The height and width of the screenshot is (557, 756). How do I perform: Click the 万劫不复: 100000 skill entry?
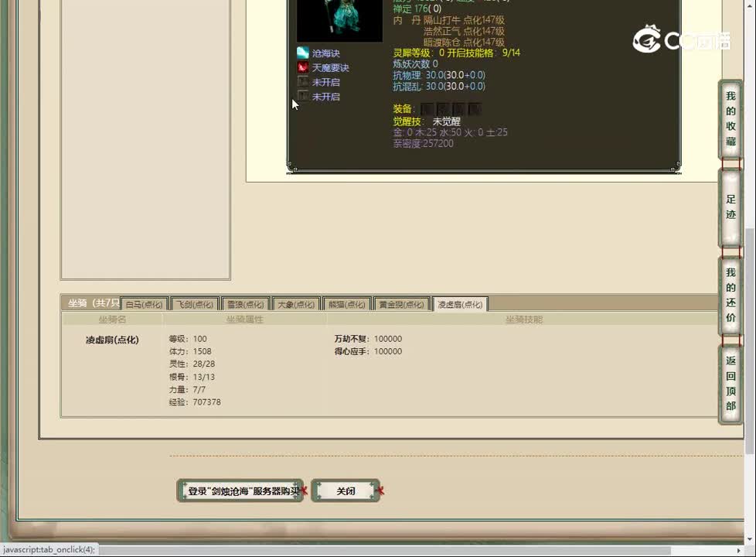pyautogui.click(x=369, y=339)
